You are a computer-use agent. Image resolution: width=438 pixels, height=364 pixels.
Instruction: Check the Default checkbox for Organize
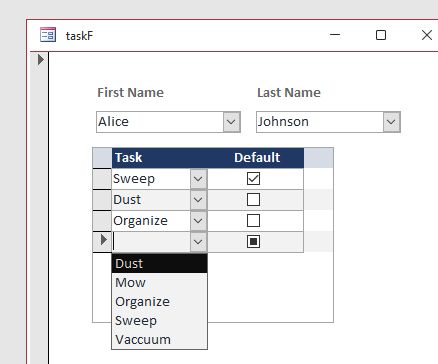[x=253, y=221]
